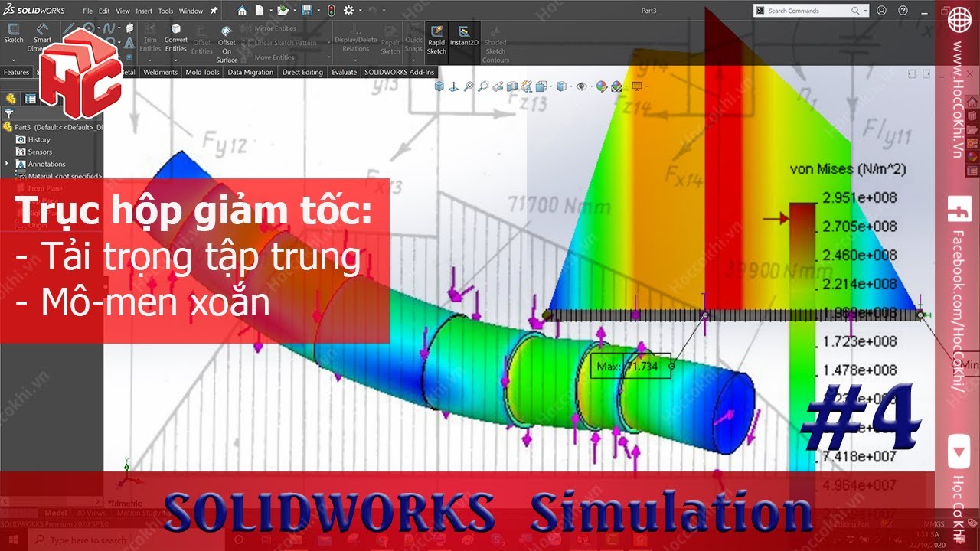Switch to the Evaluate tab
Screen dimensions: 980x551
click(x=344, y=72)
